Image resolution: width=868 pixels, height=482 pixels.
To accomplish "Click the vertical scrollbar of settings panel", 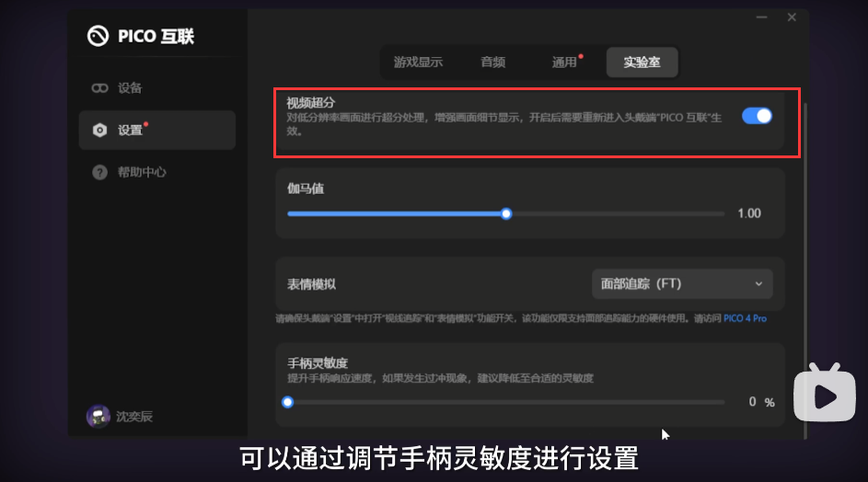I will click(804, 270).
